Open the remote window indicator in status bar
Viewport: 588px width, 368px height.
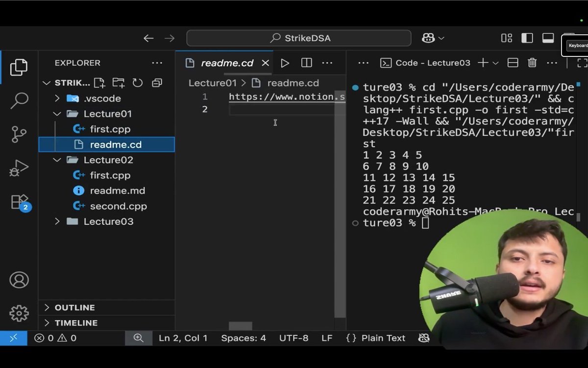point(13,338)
